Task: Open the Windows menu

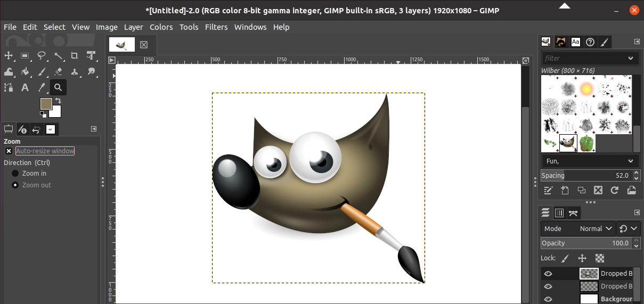Action: point(250,27)
